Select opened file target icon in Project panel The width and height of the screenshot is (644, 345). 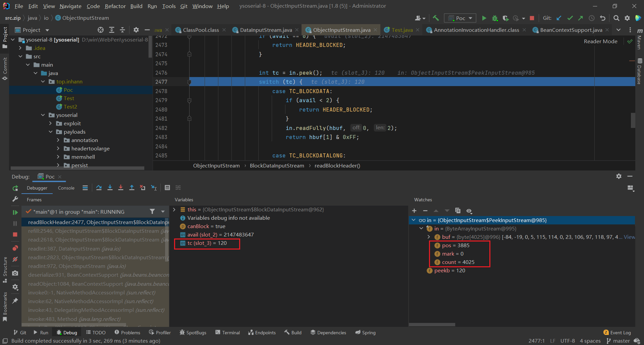(x=101, y=30)
